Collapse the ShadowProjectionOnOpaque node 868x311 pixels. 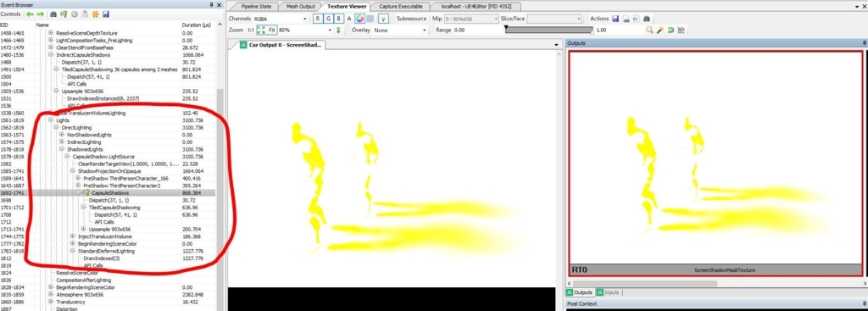coord(73,171)
